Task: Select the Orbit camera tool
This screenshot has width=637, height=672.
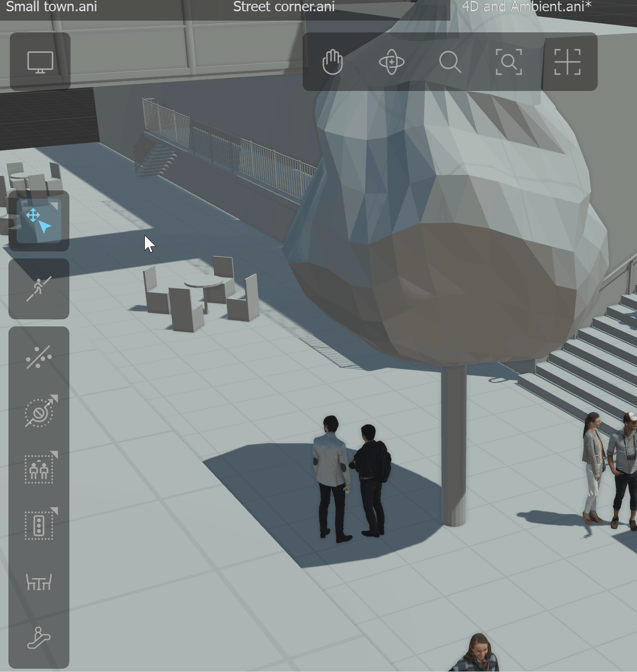Action: 391,61
